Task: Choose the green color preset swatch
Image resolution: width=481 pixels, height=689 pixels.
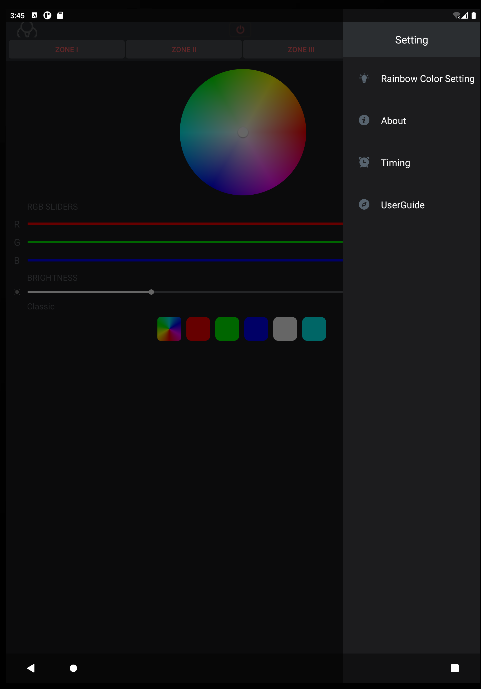Action: pyautogui.click(x=227, y=329)
